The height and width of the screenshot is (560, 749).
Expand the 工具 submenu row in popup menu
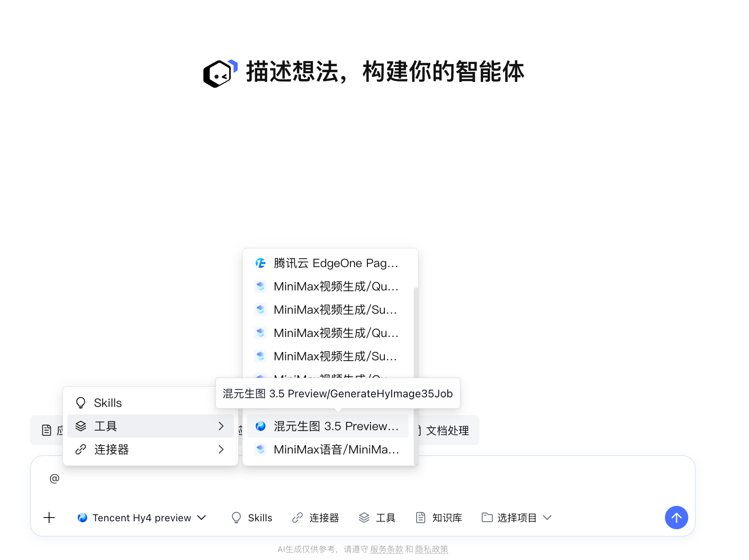click(150, 426)
